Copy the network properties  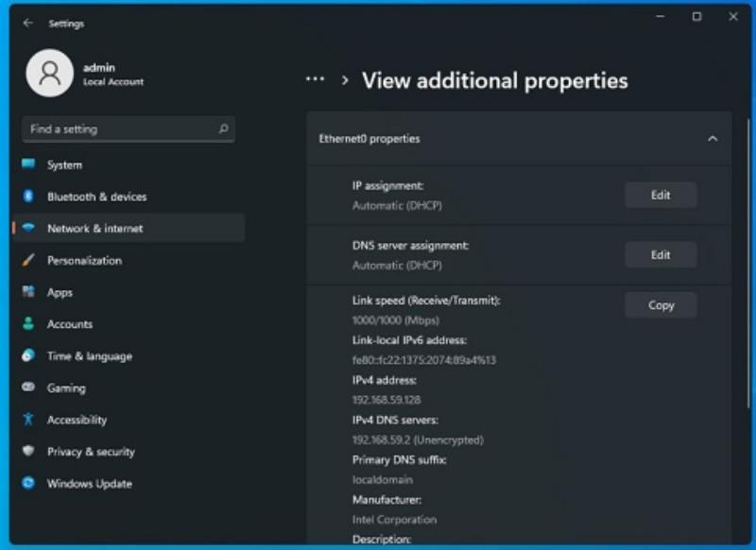(661, 304)
